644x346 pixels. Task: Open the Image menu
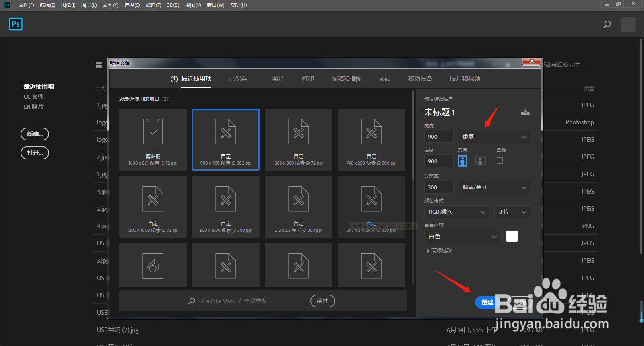click(x=68, y=5)
